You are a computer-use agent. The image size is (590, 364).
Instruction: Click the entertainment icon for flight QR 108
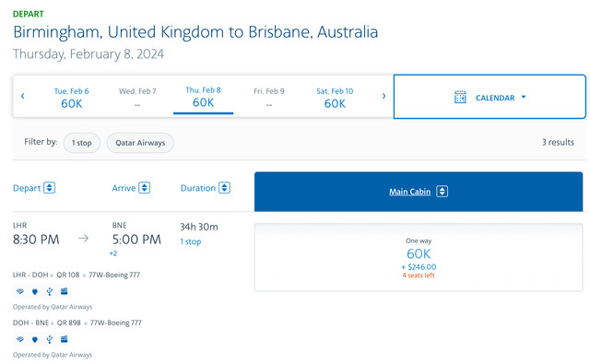pos(65,291)
